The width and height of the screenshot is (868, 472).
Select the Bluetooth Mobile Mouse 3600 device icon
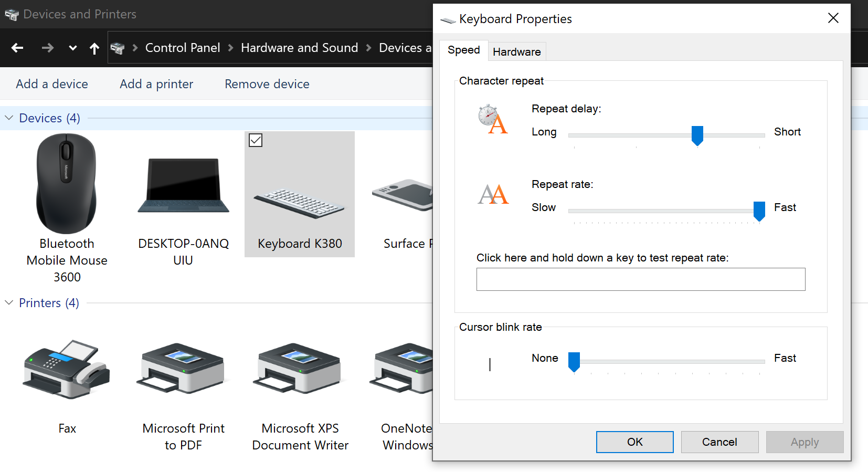[66, 184]
